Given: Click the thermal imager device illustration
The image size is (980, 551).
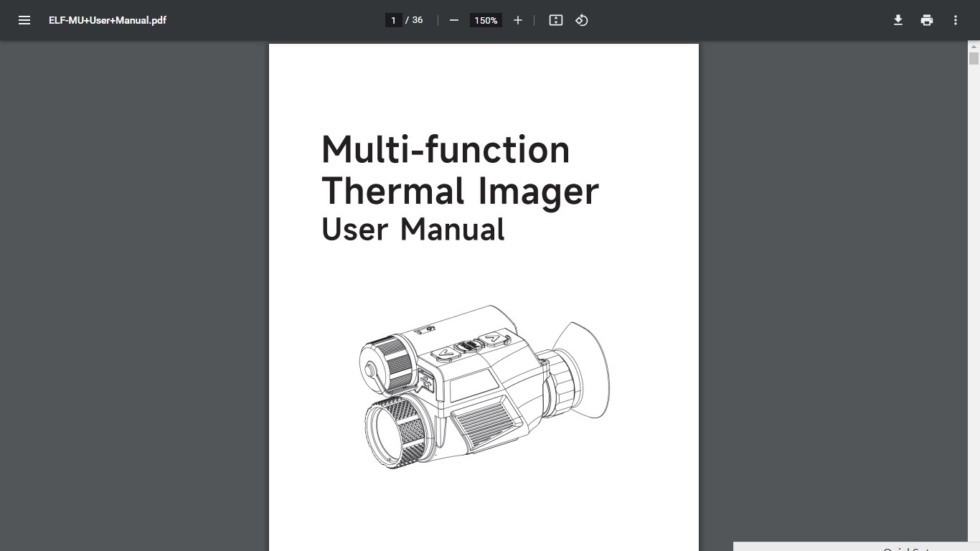Looking at the screenshot, I should [485, 387].
